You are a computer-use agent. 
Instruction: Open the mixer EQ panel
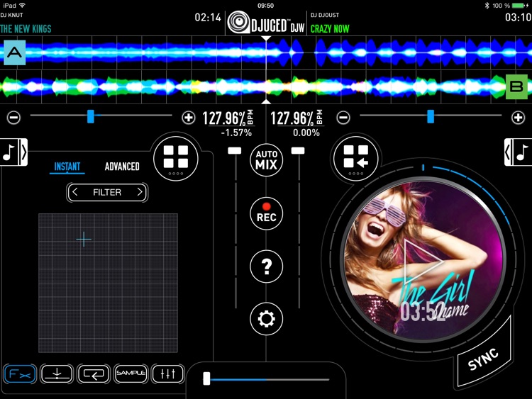167,374
